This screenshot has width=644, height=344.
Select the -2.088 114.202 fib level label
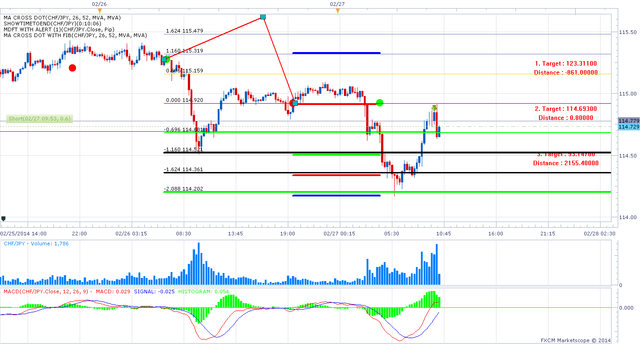[183, 189]
